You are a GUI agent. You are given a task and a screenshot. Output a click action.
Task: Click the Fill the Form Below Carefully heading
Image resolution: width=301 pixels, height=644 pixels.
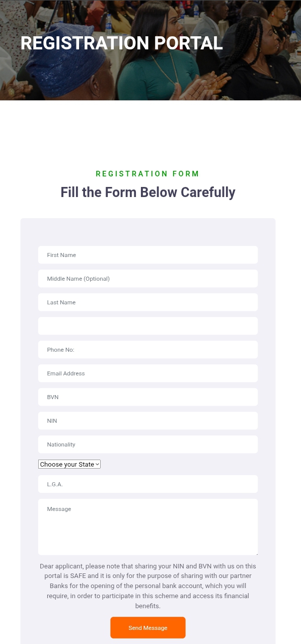click(148, 192)
